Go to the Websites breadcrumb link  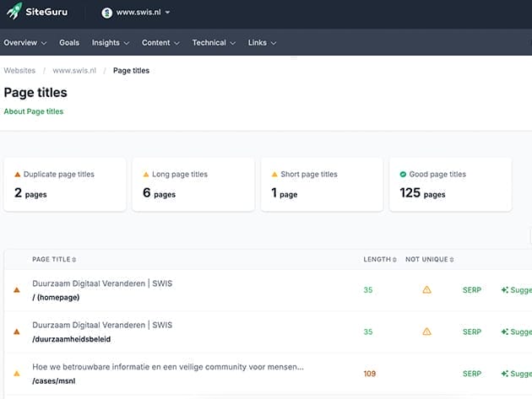click(19, 71)
